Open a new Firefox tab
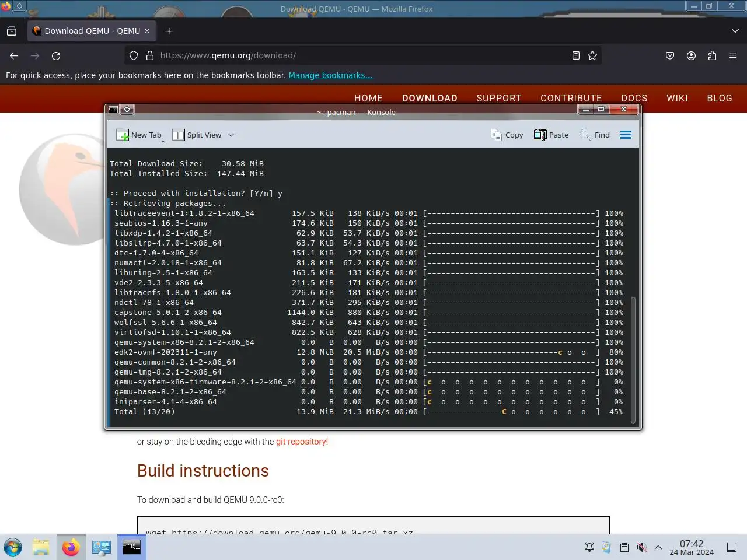This screenshot has width=747, height=560. [169, 31]
